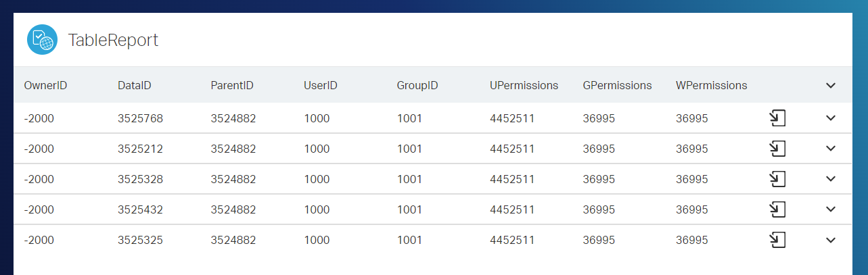Sort by the DataID column header
The height and width of the screenshot is (275, 868).
134,85
